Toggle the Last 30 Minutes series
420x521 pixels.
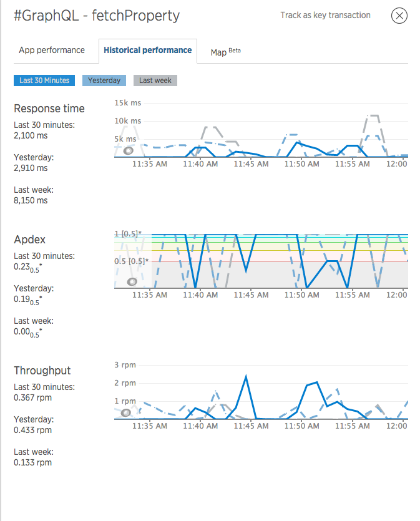coord(44,80)
